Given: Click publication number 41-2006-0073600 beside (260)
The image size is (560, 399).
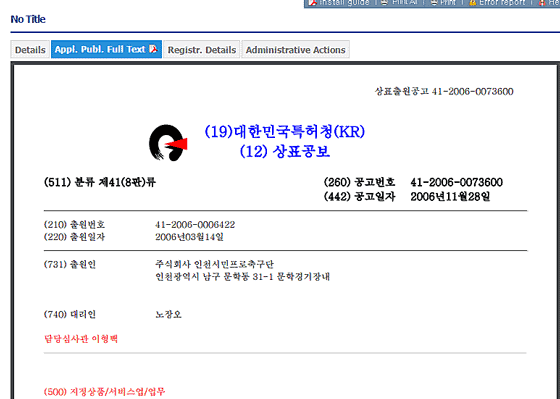Looking at the screenshot, I should coord(456,183).
